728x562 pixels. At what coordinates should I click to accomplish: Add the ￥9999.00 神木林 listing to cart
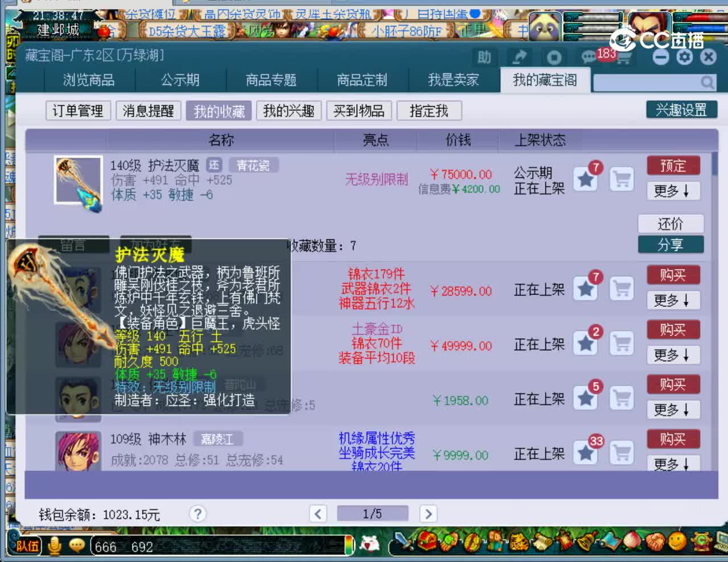[x=622, y=453]
